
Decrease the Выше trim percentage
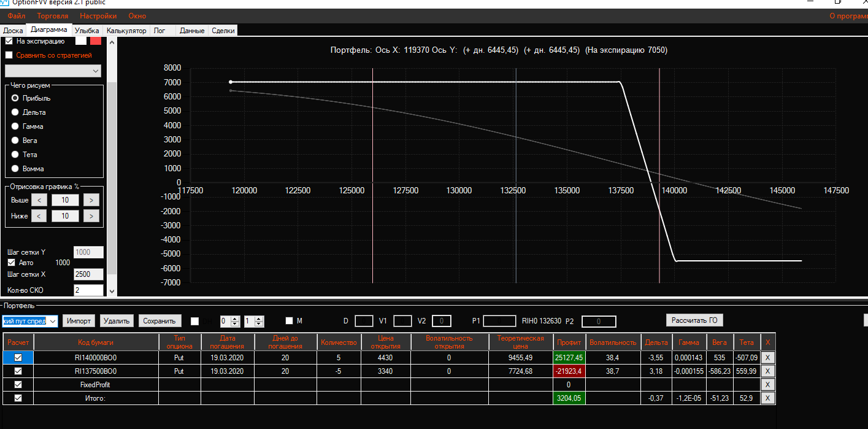click(x=39, y=200)
